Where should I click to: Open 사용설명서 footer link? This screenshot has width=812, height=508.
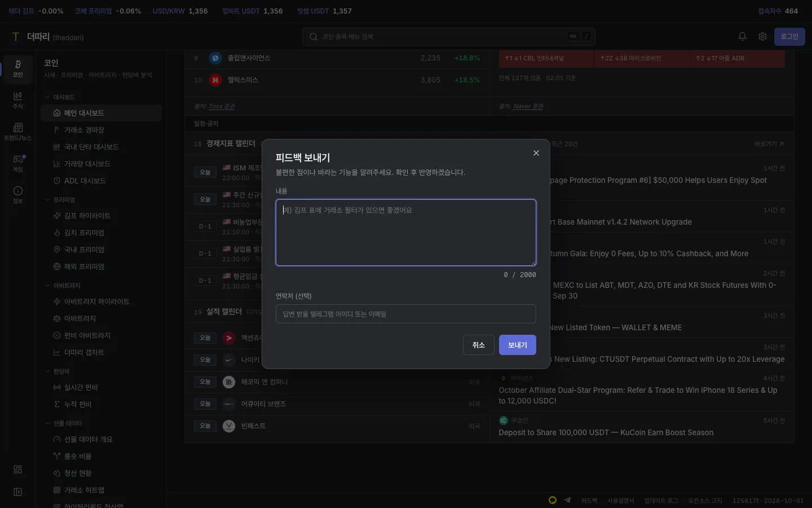[x=621, y=501]
